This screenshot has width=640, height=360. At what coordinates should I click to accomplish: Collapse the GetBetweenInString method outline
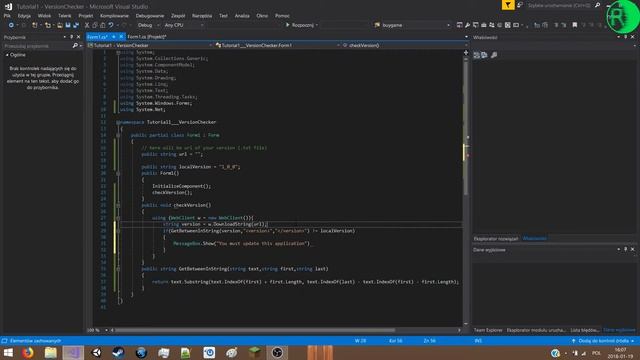(118, 269)
